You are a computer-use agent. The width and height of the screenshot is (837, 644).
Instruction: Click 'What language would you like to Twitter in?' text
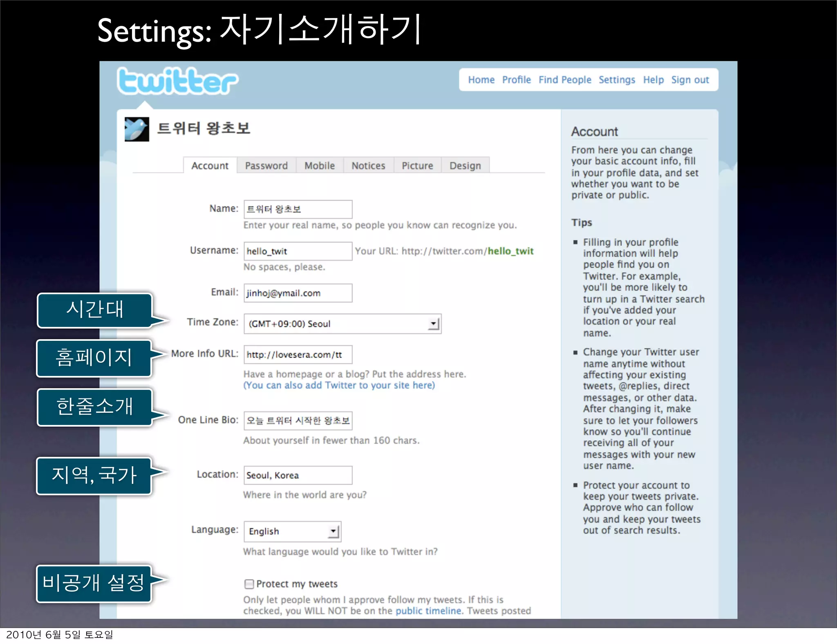340,552
